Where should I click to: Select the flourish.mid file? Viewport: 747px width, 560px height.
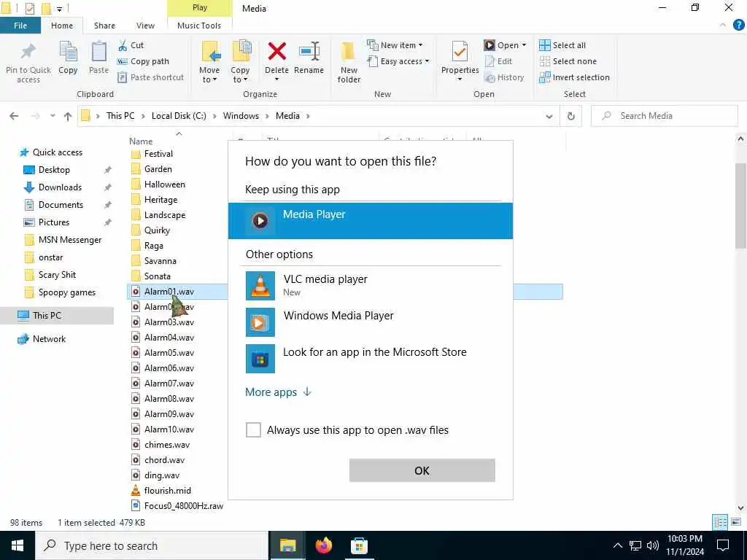point(167,491)
